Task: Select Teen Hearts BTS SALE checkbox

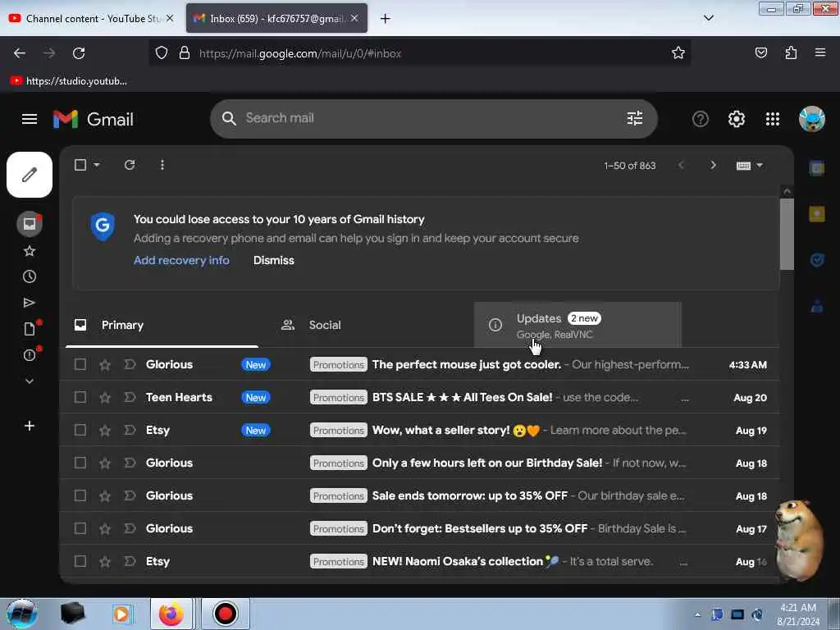Action: click(80, 398)
